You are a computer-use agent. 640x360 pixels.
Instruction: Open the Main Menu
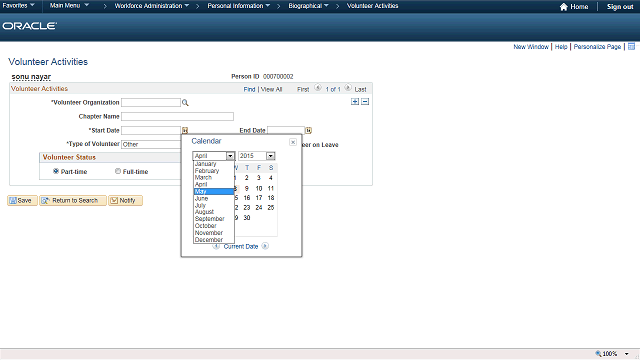[x=69, y=6]
